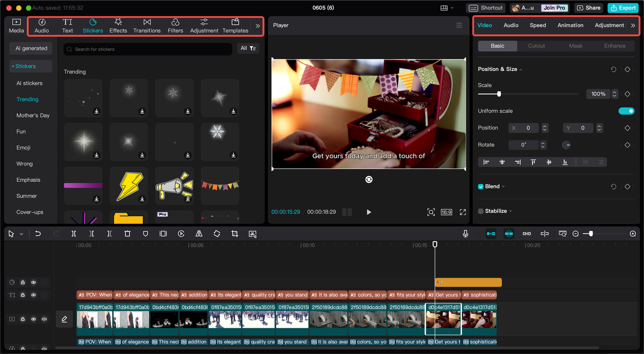Switch to the Media tab
This screenshot has height=354, width=644.
(16, 26)
